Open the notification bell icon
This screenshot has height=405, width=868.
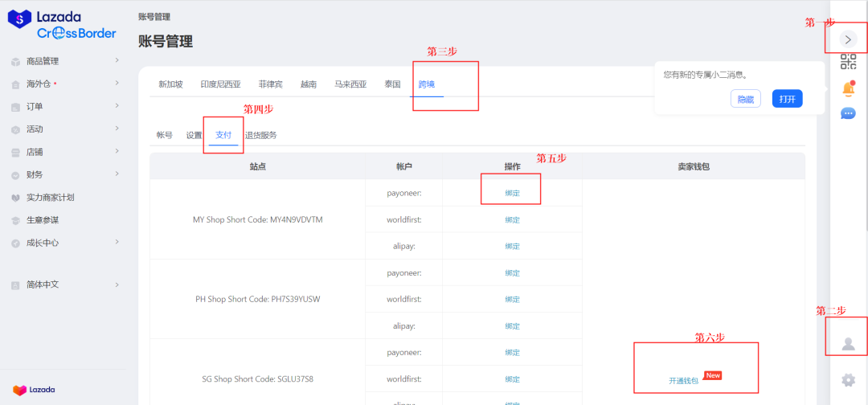(848, 88)
